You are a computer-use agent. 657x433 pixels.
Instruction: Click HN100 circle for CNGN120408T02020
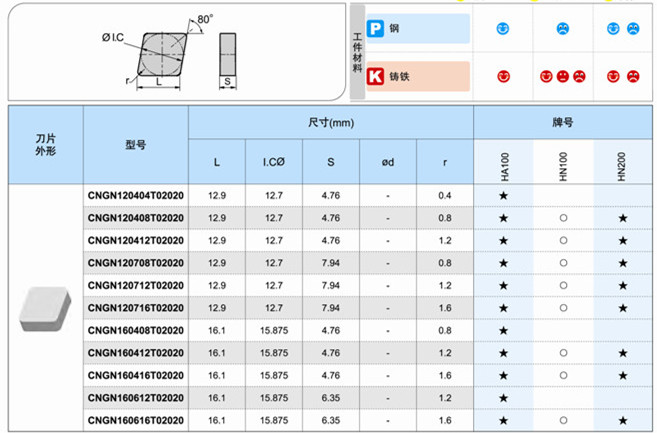[x=563, y=217]
